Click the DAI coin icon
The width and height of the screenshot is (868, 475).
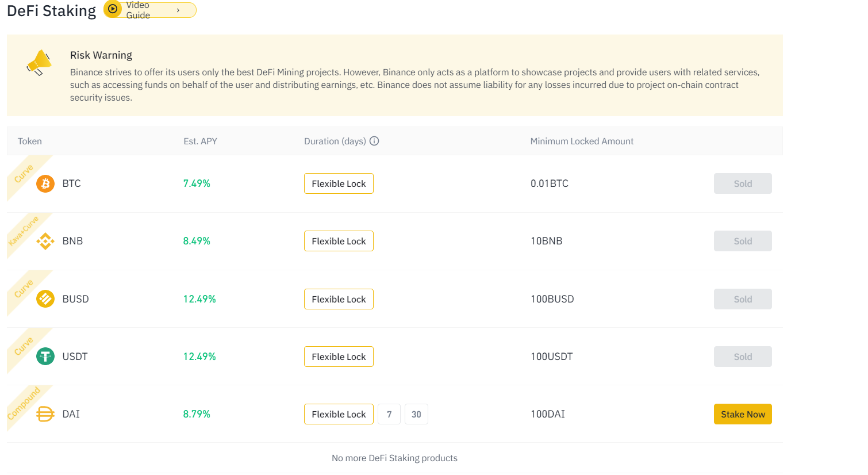tap(45, 414)
